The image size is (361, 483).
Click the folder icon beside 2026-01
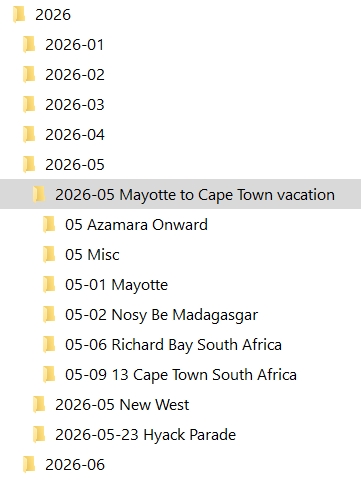pyautogui.click(x=29, y=45)
